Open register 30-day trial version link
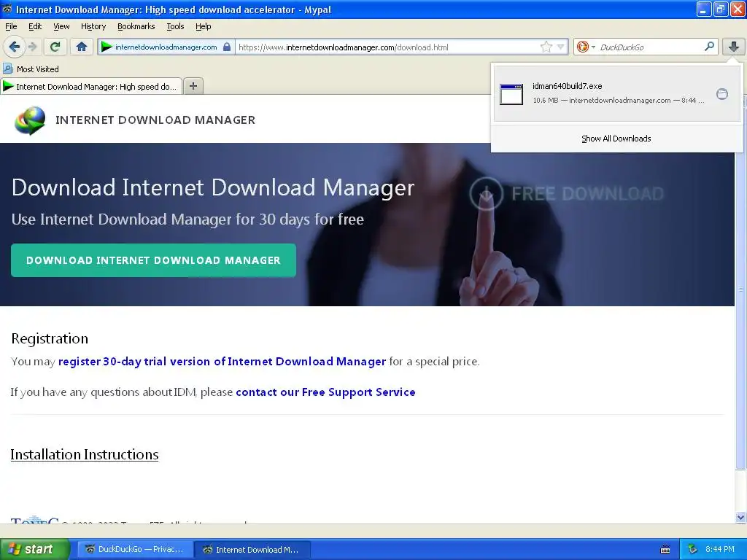The width and height of the screenshot is (747, 560). click(222, 362)
